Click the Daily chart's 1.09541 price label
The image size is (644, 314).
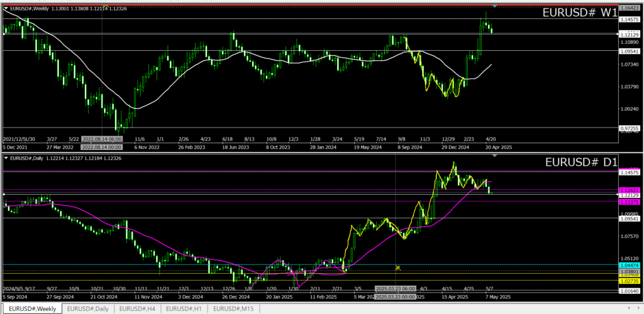629,219
